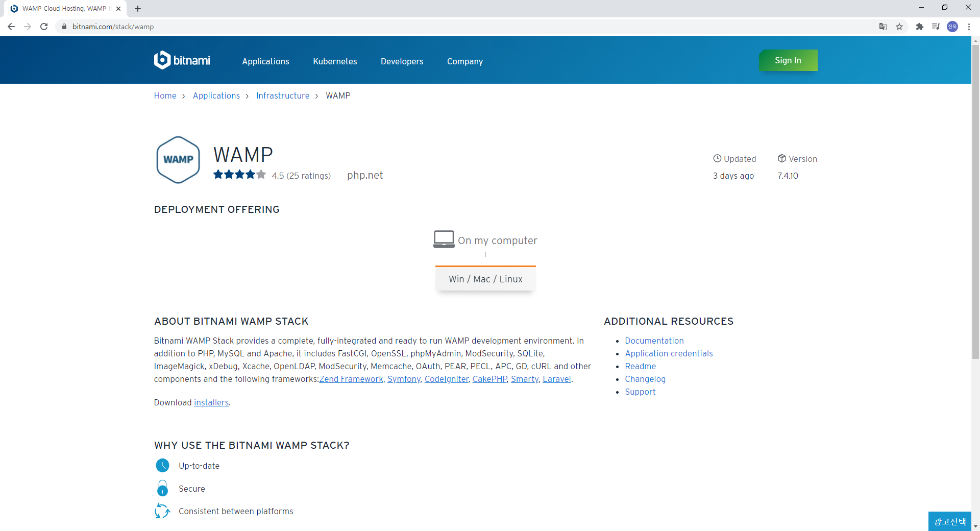Click the installers download link
The width and height of the screenshot is (980, 531).
(211, 402)
